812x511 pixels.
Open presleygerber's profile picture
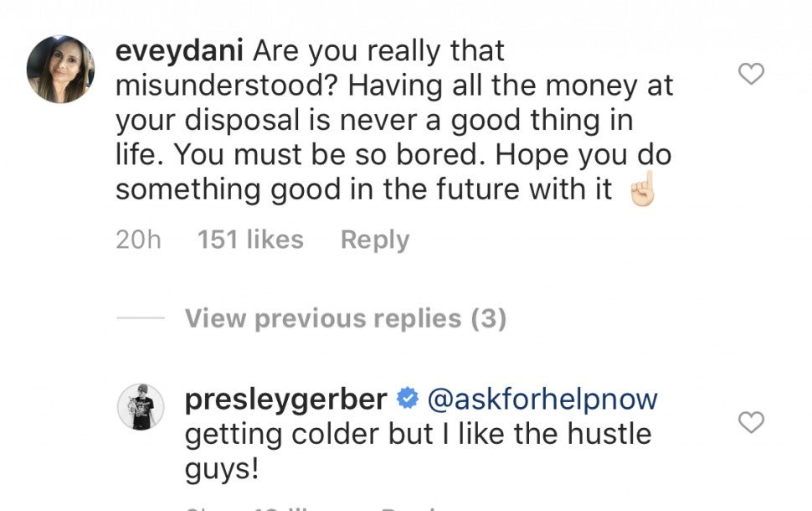(141, 408)
